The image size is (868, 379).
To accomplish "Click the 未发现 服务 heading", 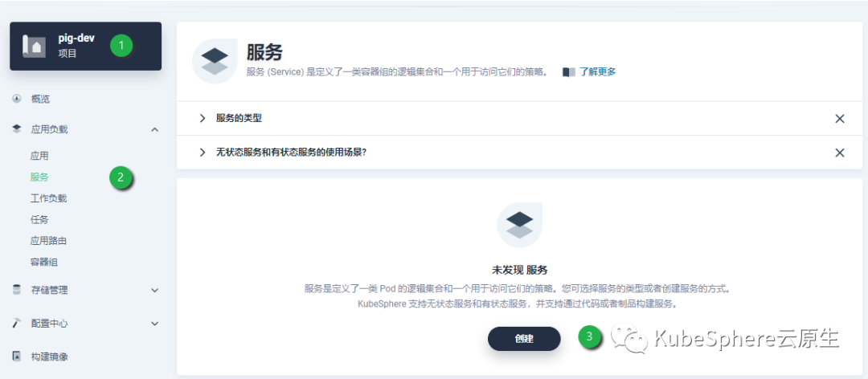I will click(x=520, y=270).
